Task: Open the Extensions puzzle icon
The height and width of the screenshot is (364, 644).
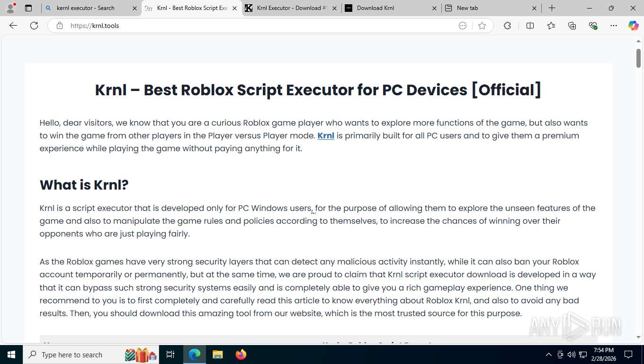Action: click(x=507, y=26)
